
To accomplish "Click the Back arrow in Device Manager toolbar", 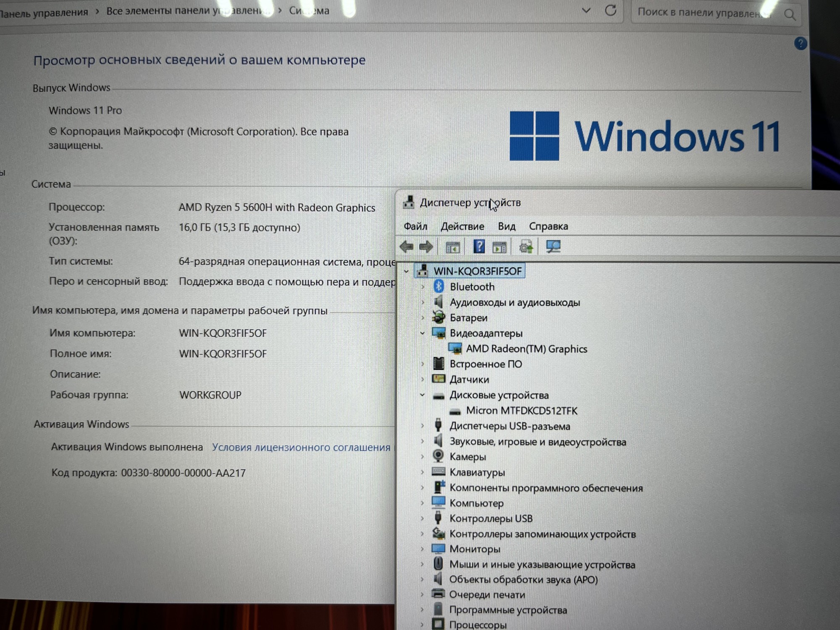I will 406,247.
